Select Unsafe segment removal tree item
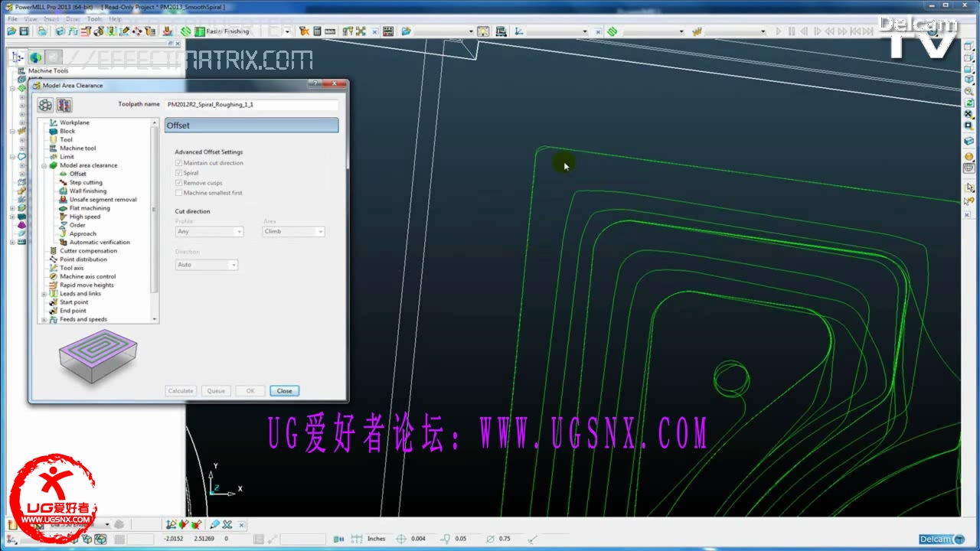 tap(103, 199)
